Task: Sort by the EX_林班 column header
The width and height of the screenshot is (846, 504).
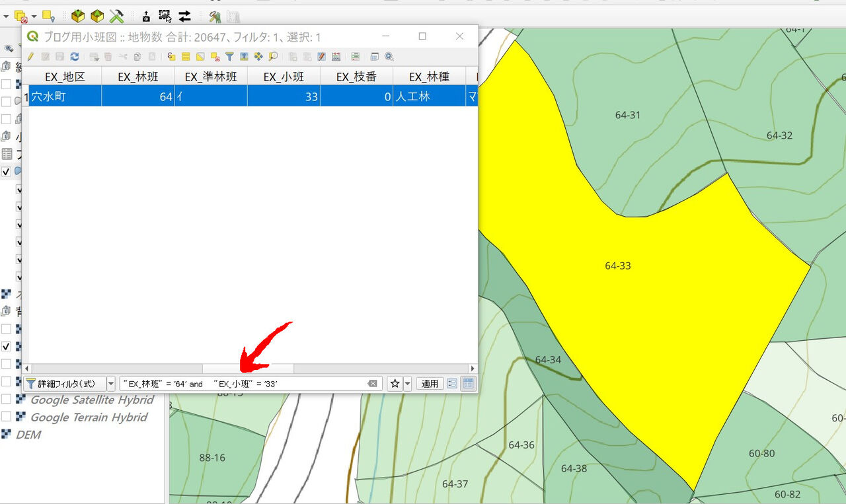Action: click(138, 77)
